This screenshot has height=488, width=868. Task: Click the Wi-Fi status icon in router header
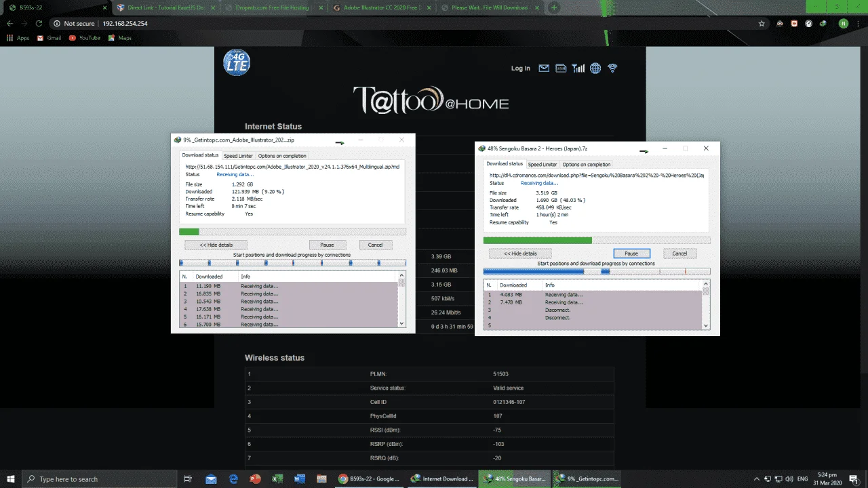pos(612,68)
